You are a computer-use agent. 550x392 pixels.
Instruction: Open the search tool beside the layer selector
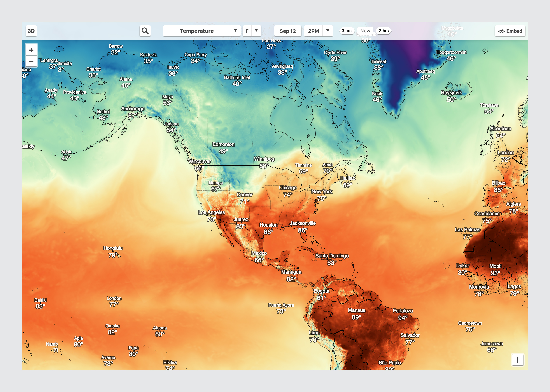pyautogui.click(x=145, y=31)
